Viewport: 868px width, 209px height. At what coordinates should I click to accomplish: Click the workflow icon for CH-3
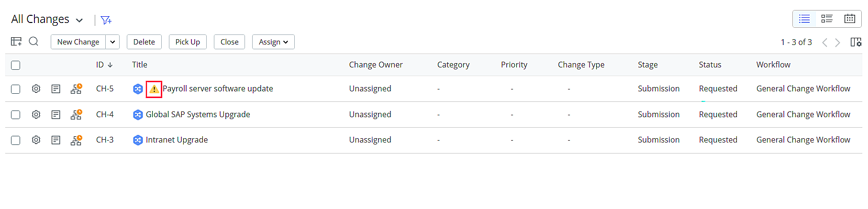click(76, 140)
